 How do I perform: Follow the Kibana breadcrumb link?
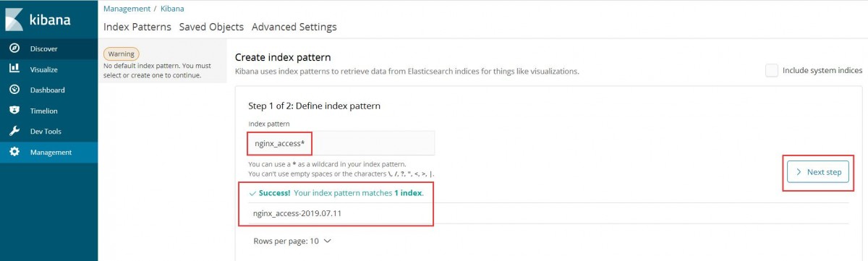[x=172, y=9]
